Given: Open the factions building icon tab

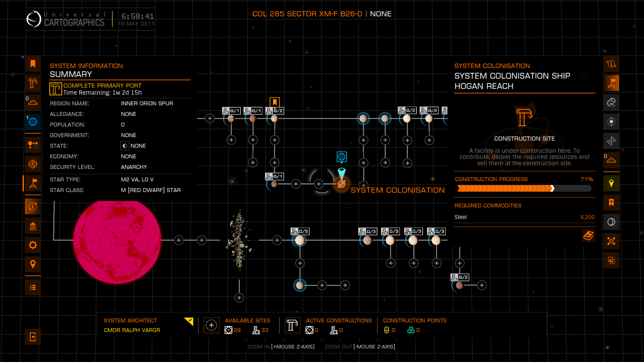Looking at the screenshot, I should 33,226.
